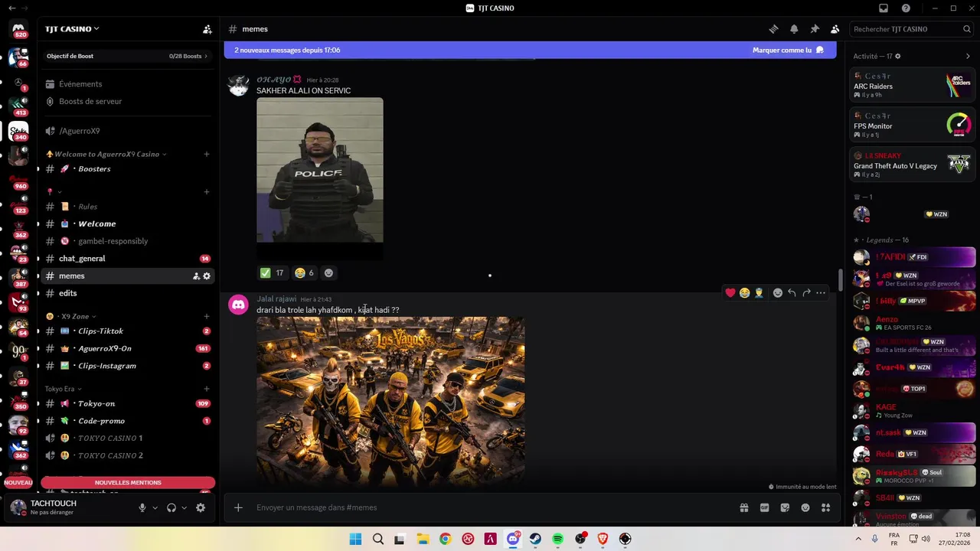Open memes channel settings gear

click(207, 276)
